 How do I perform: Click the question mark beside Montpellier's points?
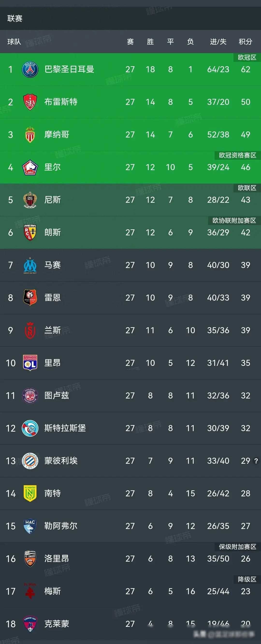256,461
